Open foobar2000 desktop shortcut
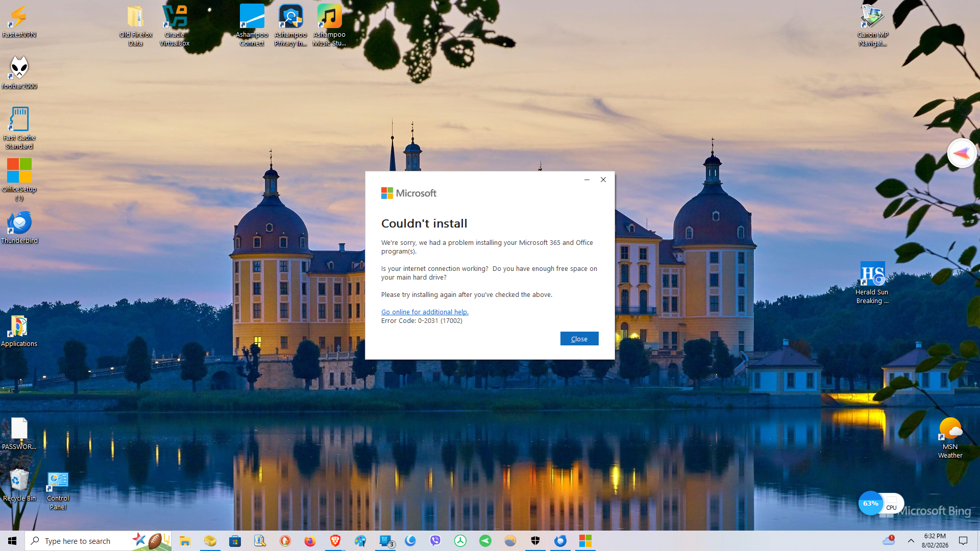 [x=19, y=71]
